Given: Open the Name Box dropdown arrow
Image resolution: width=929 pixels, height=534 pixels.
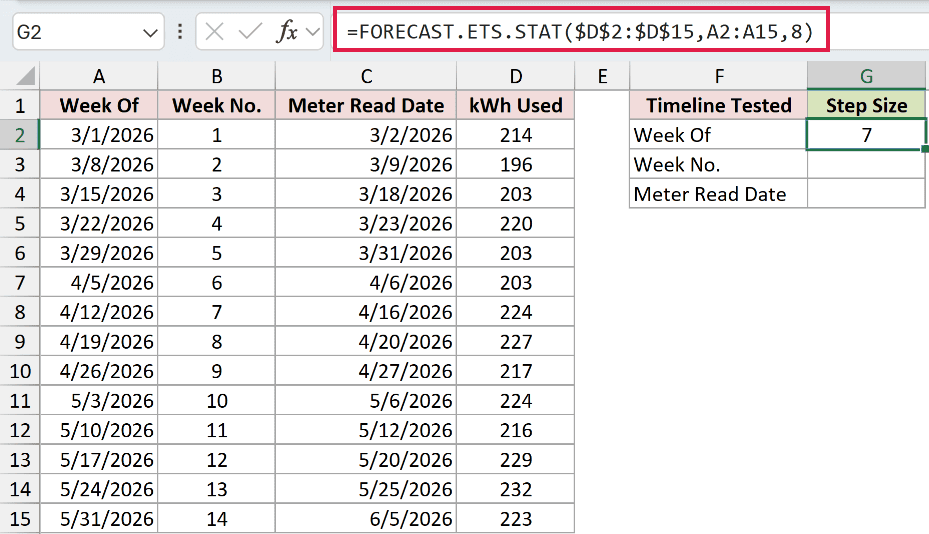Looking at the screenshot, I should [x=150, y=33].
